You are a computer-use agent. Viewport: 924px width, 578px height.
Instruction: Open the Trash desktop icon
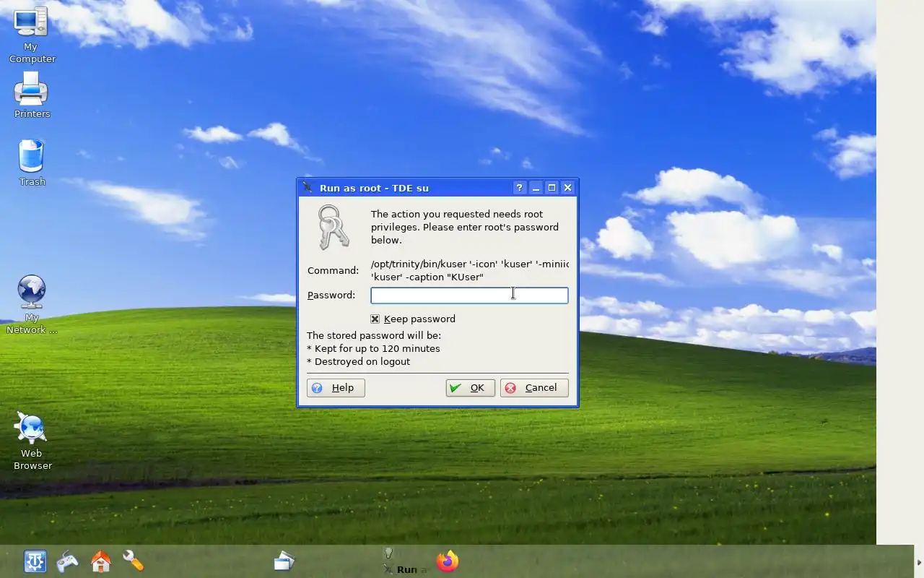[32, 163]
